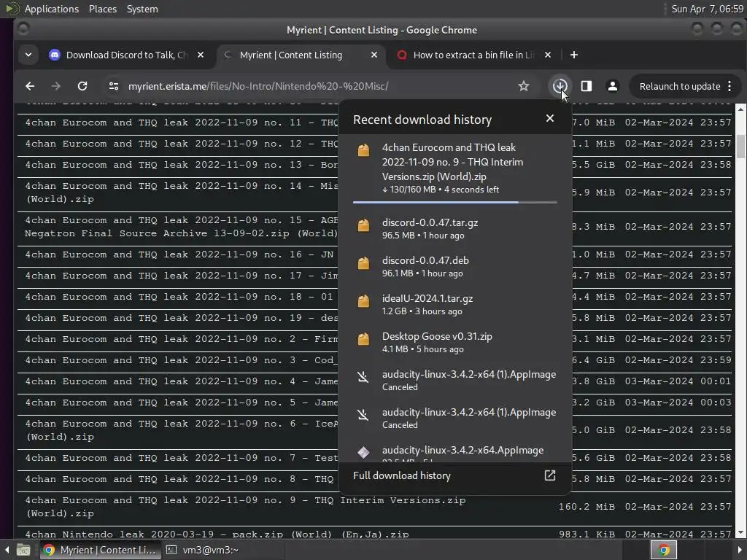Open the no. 16 JN leak file link
747x560 pixels.
click(179, 254)
